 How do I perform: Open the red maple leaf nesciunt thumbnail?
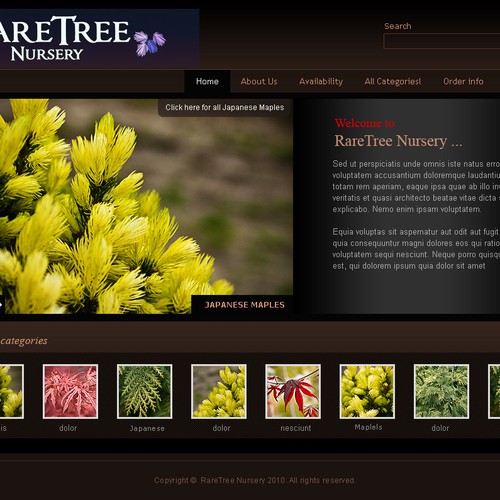pos(293,391)
